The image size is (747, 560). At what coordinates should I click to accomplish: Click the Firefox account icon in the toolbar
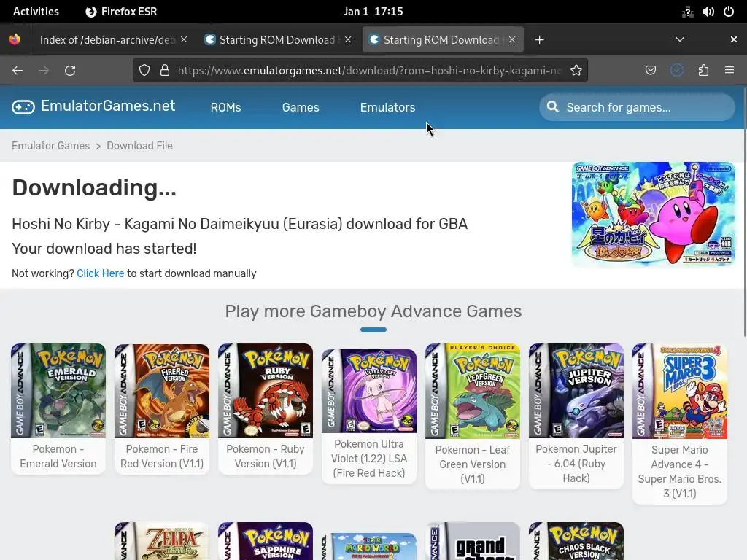[676, 71]
